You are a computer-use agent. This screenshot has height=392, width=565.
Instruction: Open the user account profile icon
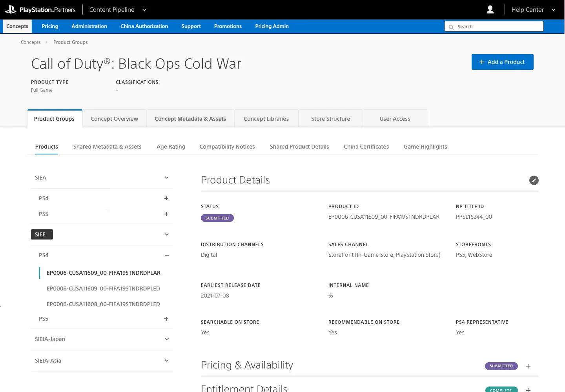[490, 10]
